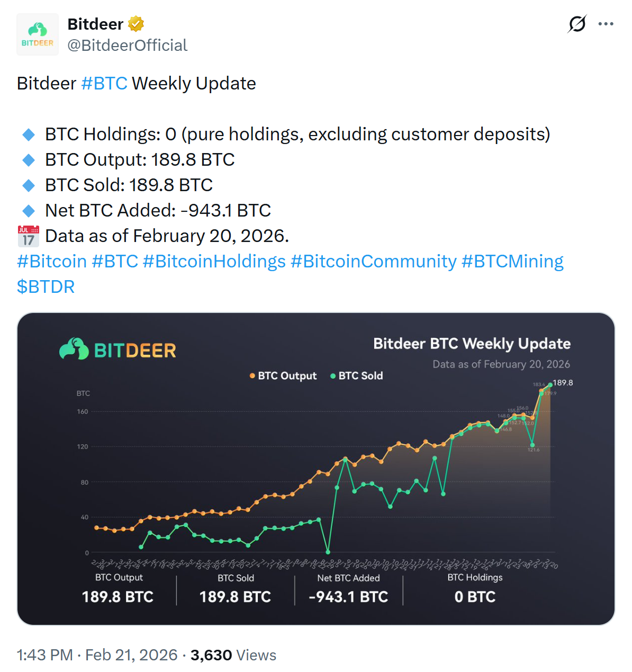Click the blue diamond beside Net BTC Added
Screen dimensions: 632x672
pos(28,210)
